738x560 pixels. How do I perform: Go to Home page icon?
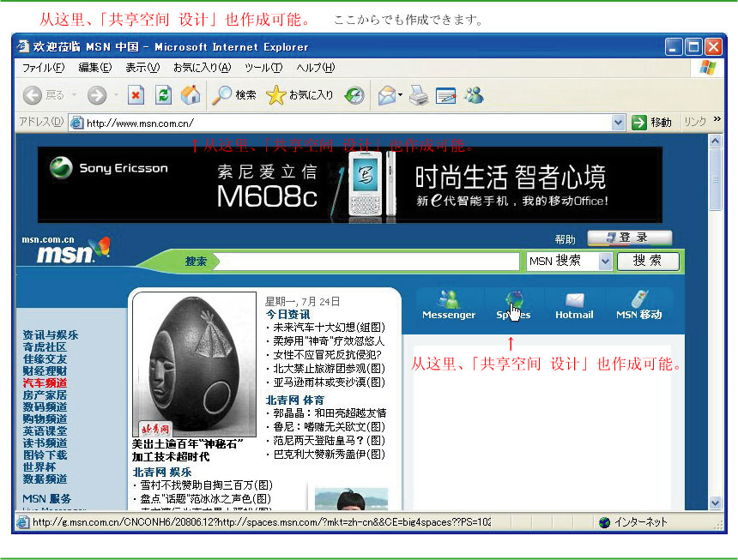191,95
